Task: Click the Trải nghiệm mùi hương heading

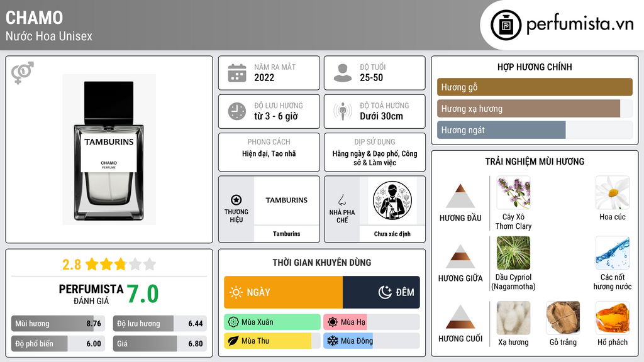Action: pyautogui.click(x=535, y=162)
